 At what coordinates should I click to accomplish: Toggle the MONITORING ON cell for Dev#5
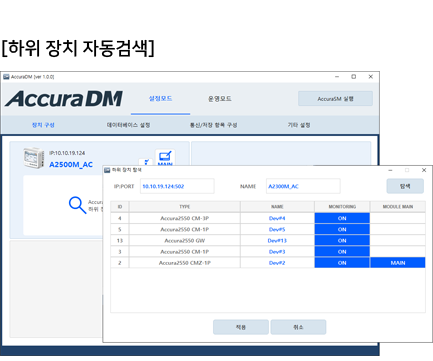tap(342, 229)
